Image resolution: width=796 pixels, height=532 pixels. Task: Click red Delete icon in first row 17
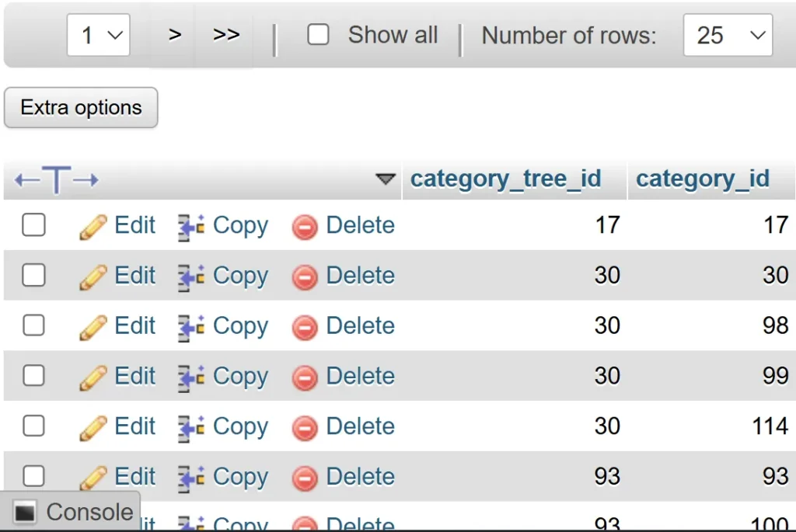coord(305,227)
